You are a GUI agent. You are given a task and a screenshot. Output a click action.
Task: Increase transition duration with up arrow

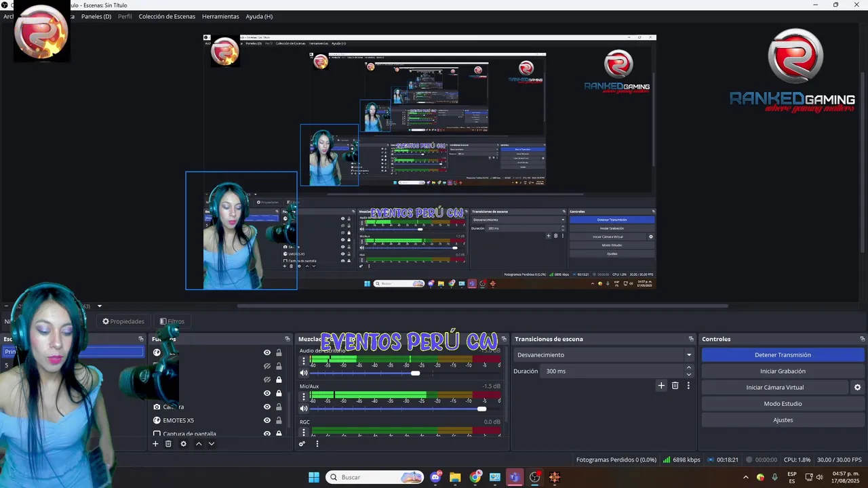pyautogui.click(x=689, y=368)
